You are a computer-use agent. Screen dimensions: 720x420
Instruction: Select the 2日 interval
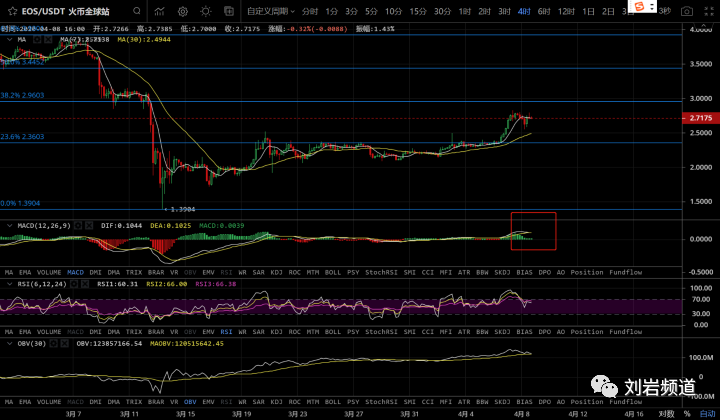[608, 11]
